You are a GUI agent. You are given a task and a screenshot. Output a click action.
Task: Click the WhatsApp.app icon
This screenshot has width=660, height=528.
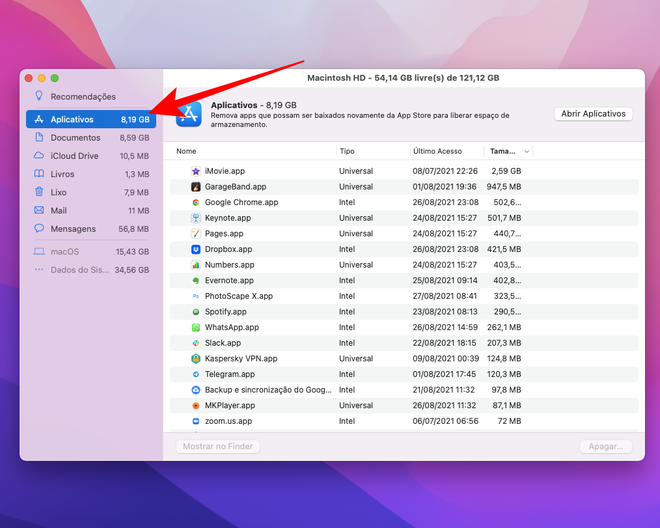point(196,327)
